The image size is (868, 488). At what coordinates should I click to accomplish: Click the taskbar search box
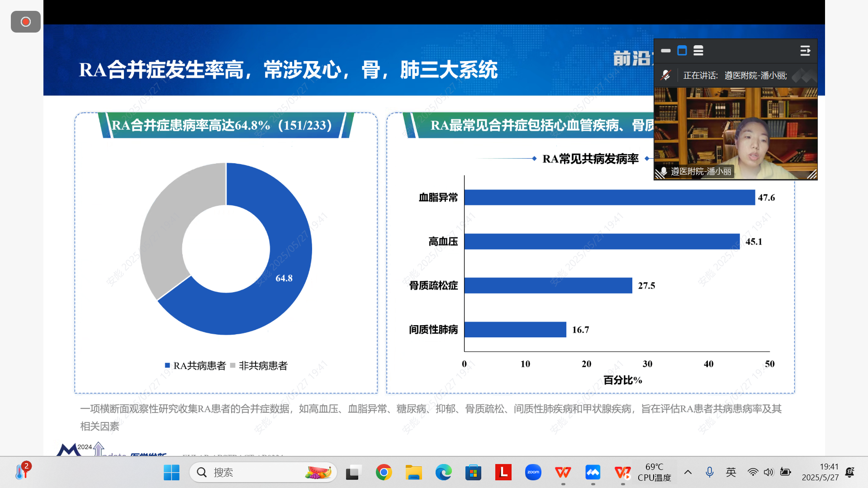point(263,473)
